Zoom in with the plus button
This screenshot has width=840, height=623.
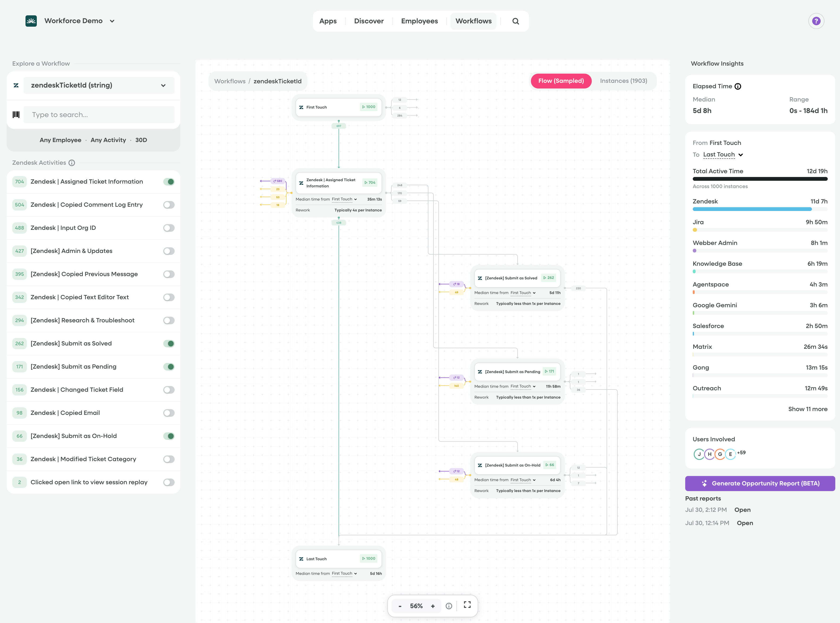click(x=433, y=606)
